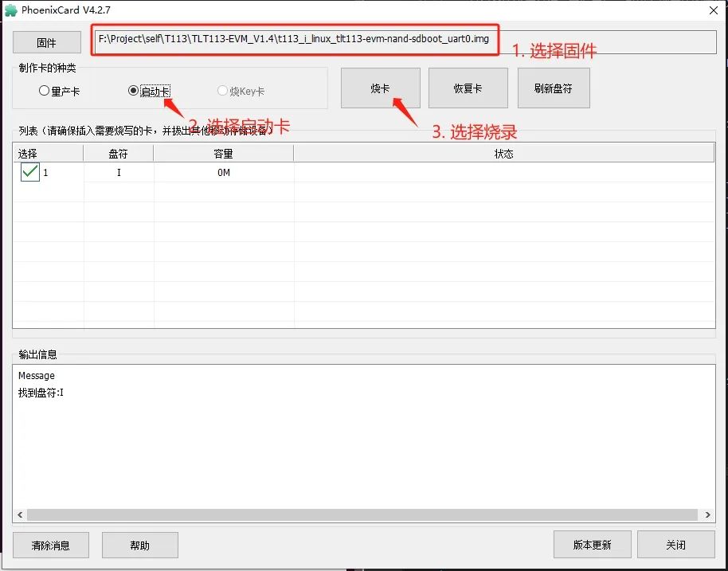Click the PhoenixCard app icon in title bar

pyautogui.click(x=10, y=10)
